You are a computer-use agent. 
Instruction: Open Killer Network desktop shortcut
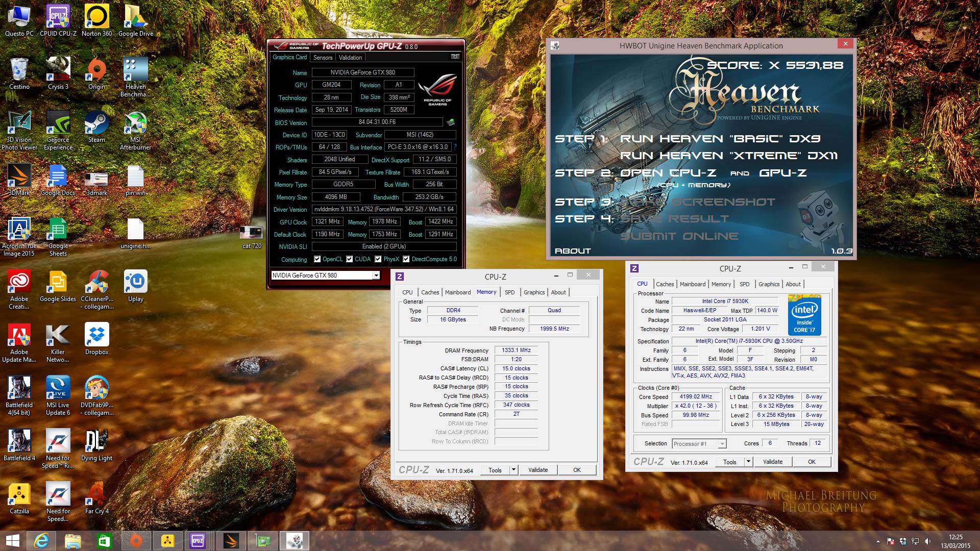58,342
